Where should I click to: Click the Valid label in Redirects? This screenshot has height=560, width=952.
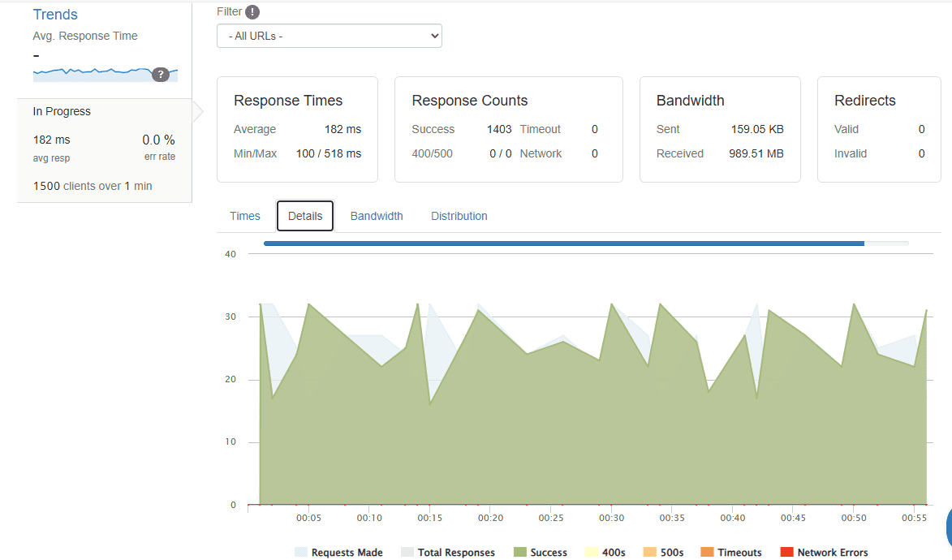(x=846, y=129)
